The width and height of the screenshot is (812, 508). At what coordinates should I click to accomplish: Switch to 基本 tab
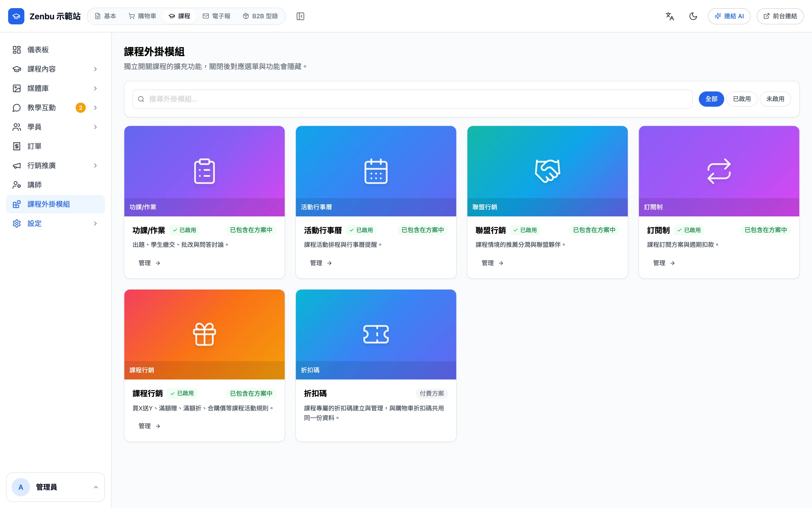tap(105, 16)
